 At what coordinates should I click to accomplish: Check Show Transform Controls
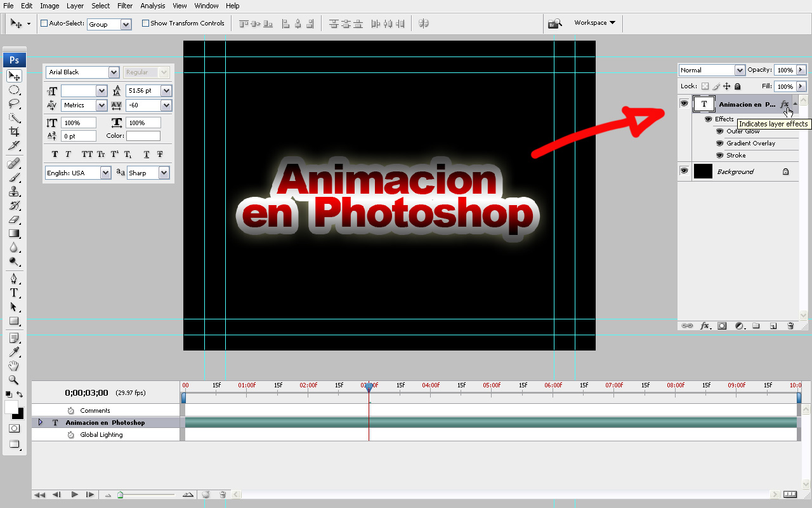[x=145, y=23]
